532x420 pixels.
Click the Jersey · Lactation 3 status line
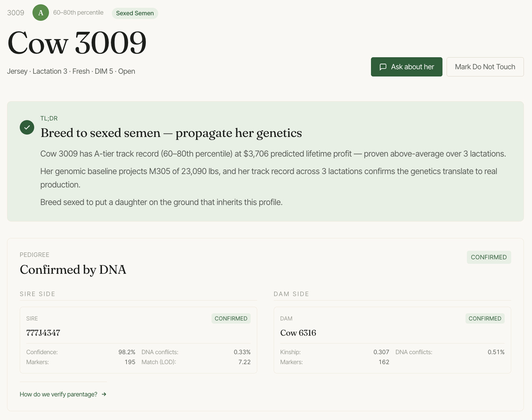[71, 71]
